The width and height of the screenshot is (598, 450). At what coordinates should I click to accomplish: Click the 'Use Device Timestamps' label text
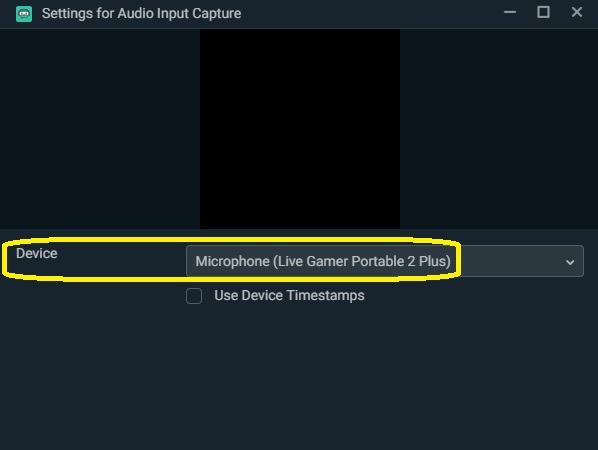tap(289, 296)
